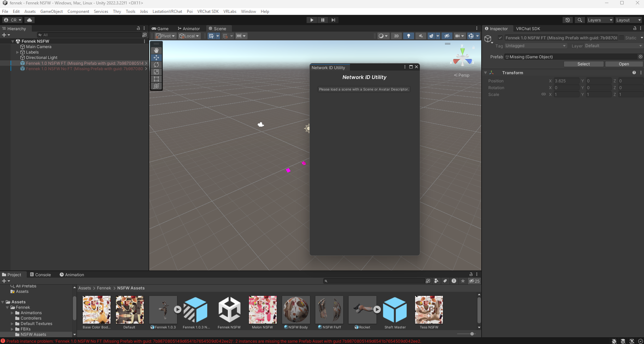The image size is (644, 344).
Task: Advance one frame with Step button
Action: coord(333,20)
